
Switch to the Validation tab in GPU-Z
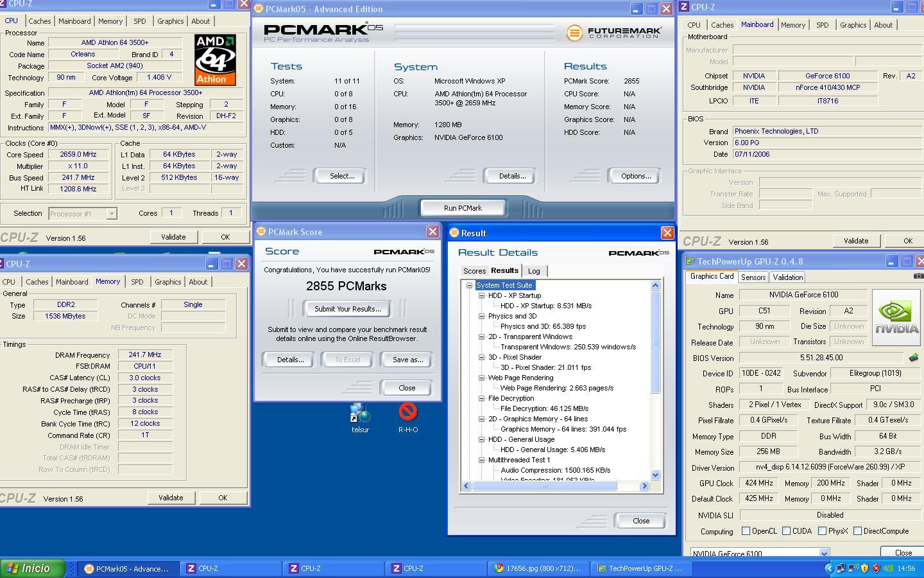tap(787, 277)
